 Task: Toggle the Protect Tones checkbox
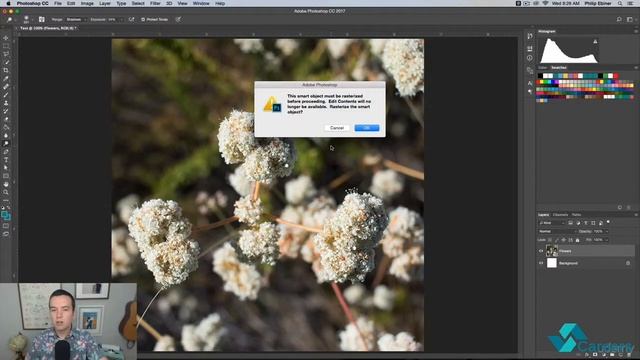click(143, 19)
